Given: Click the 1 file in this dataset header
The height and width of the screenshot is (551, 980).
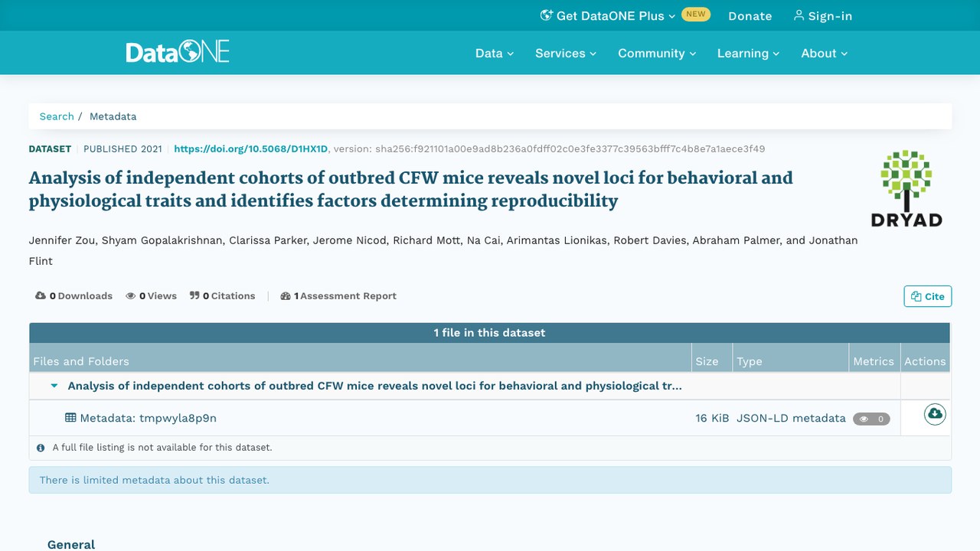Looking at the screenshot, I should tap(490, 333).
